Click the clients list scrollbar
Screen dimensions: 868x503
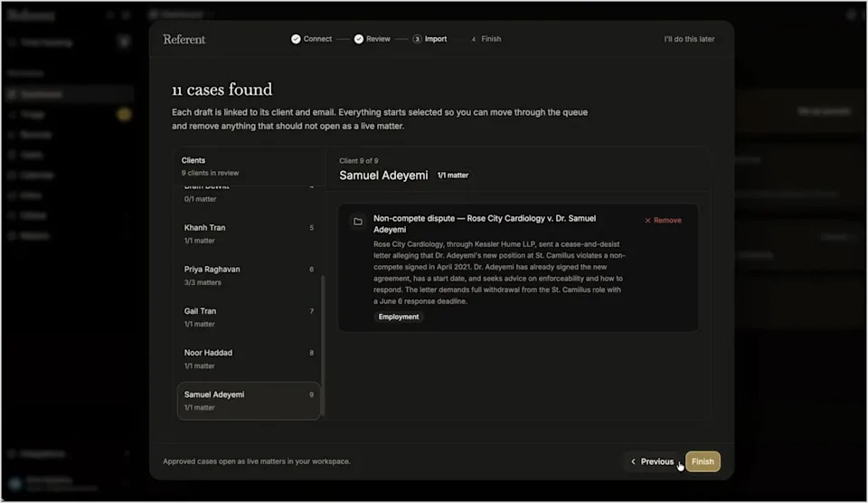[x=322, y=345]
